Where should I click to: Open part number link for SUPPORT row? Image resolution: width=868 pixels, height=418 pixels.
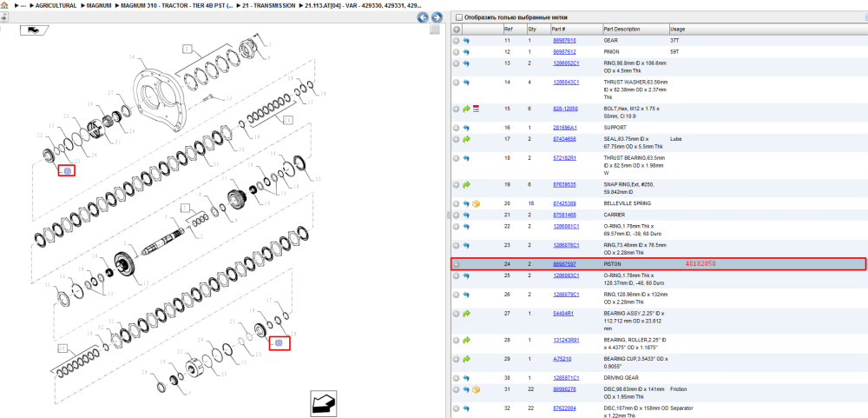(564, 128)
